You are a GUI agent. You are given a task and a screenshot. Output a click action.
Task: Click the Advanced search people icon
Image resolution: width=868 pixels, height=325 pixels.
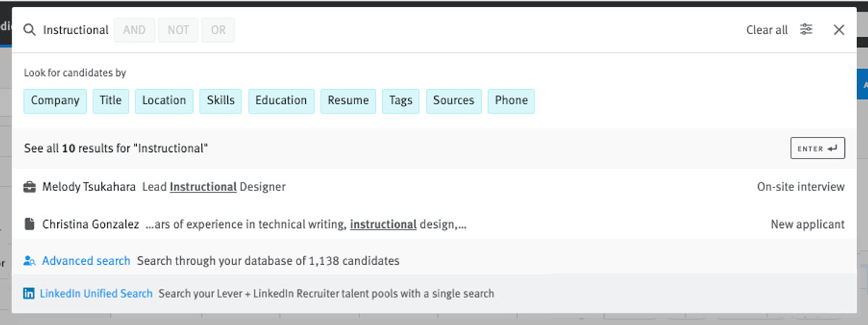(x=30, y=261)
